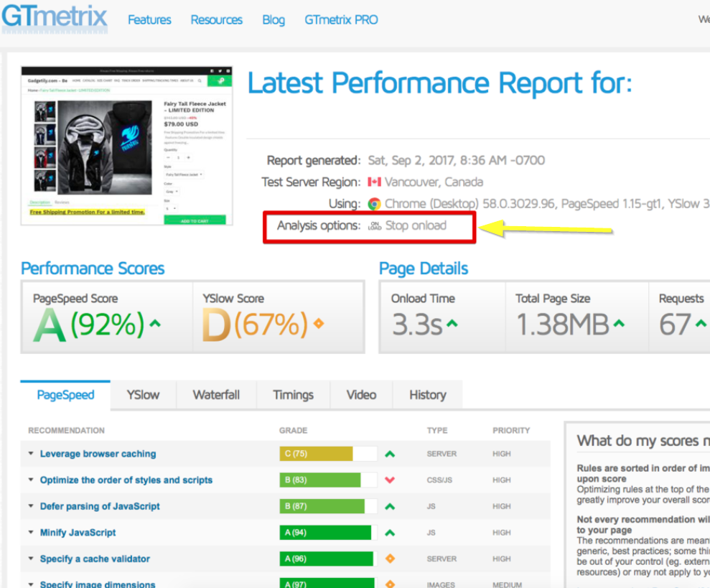Switch to the YSlow tab

[143, 395]
